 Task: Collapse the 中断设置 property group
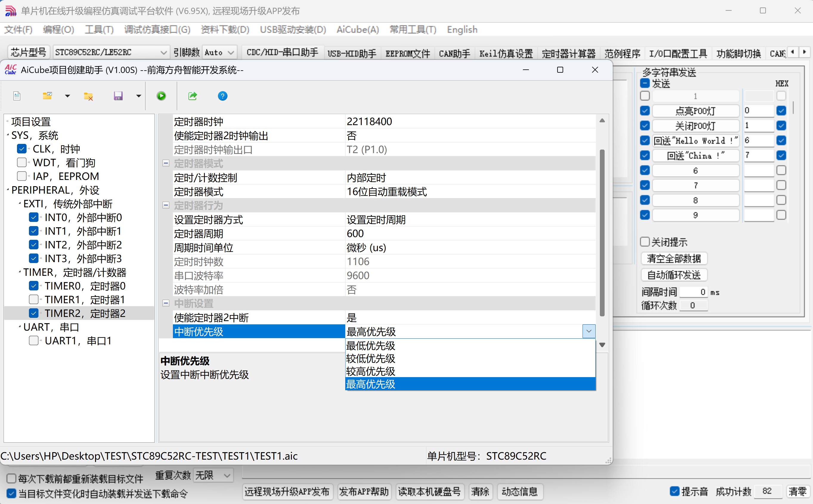tap(166, 303)
